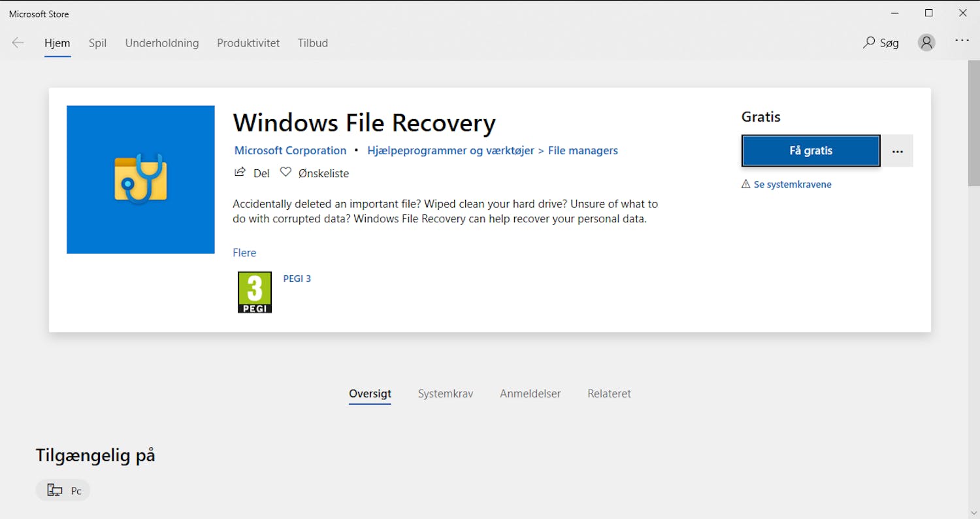Image resolution: width=980 pixels, height=519 pixels.
Task: Open the Produktivitet category
Action: coord(248,43)
